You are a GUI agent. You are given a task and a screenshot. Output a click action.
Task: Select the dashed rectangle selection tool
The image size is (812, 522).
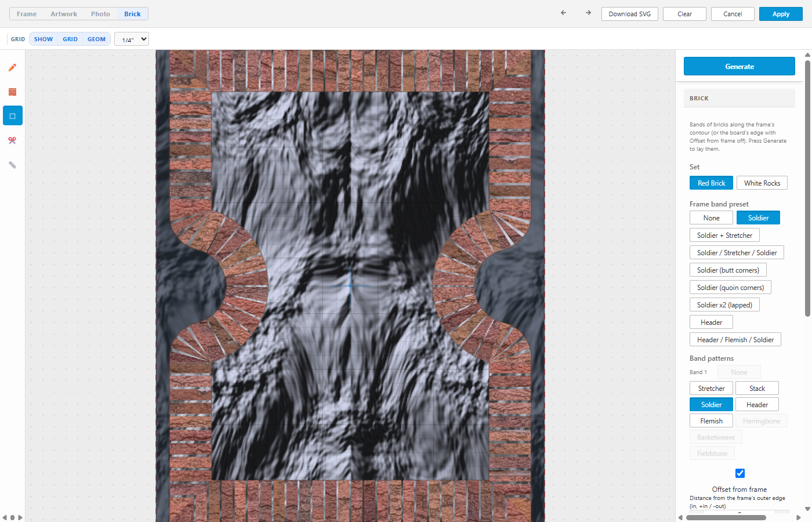click(x=12, y=116)
